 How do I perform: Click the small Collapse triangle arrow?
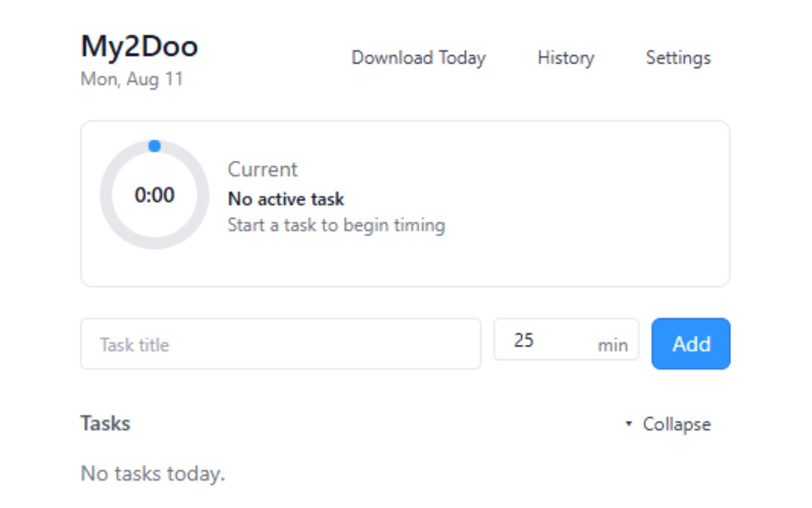click(x=629, y=424)
